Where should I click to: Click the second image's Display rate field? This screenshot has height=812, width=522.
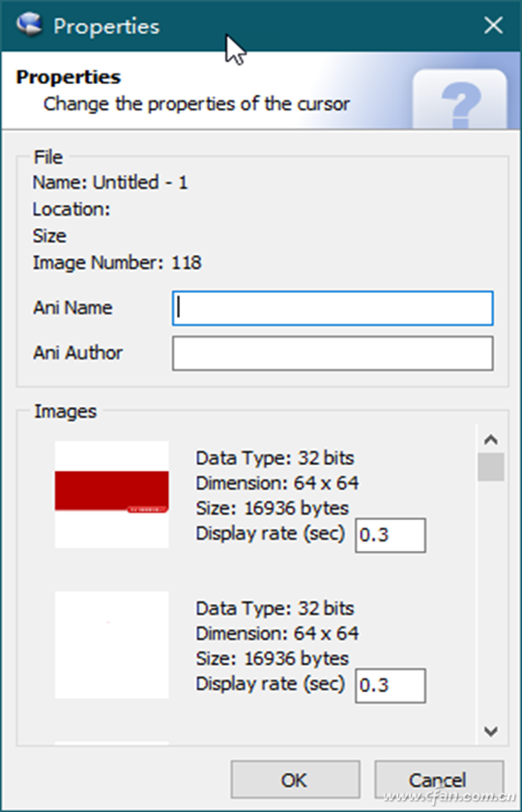[391, 685]
